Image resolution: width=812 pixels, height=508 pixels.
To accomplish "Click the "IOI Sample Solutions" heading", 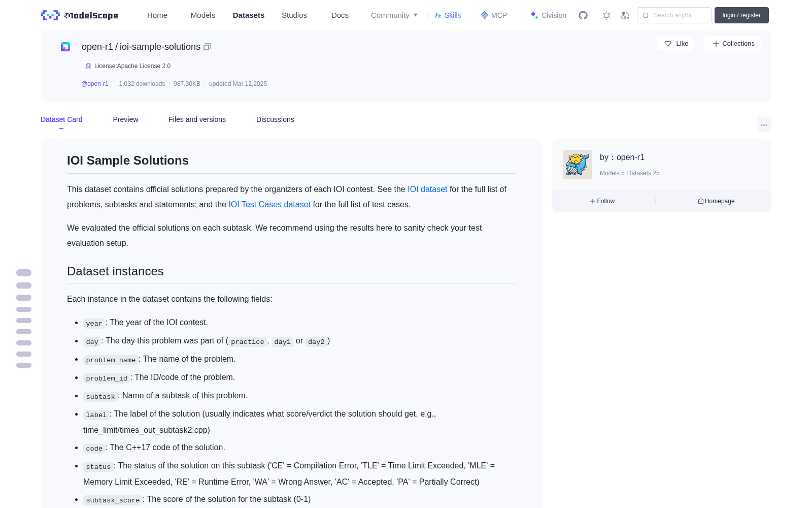I will point(128,161).
